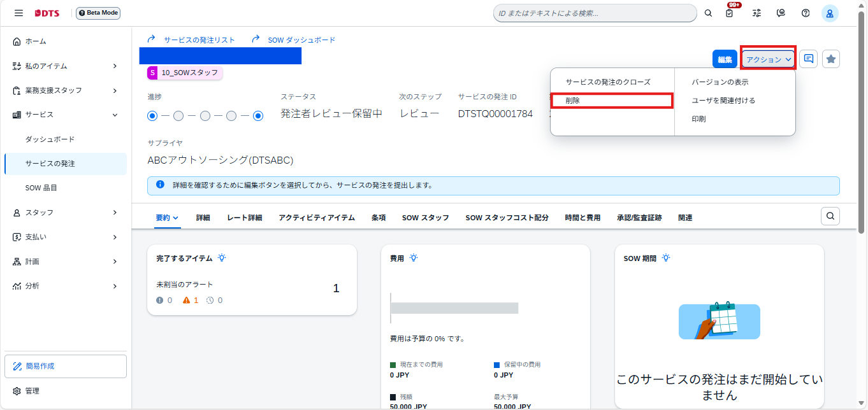Select the last progress step radio circle
This screenshot has height=410, width=868.
pyautogui.click(x=258, y=116)
